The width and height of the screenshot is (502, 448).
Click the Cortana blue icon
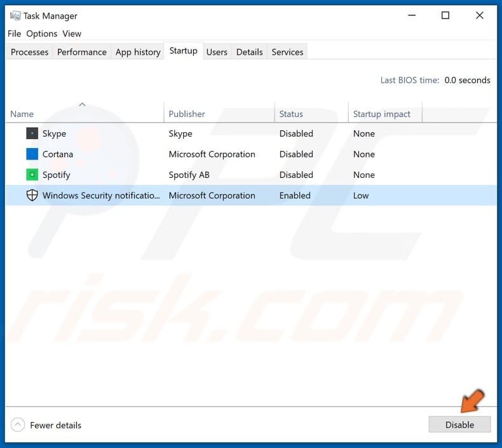point(32,154)
